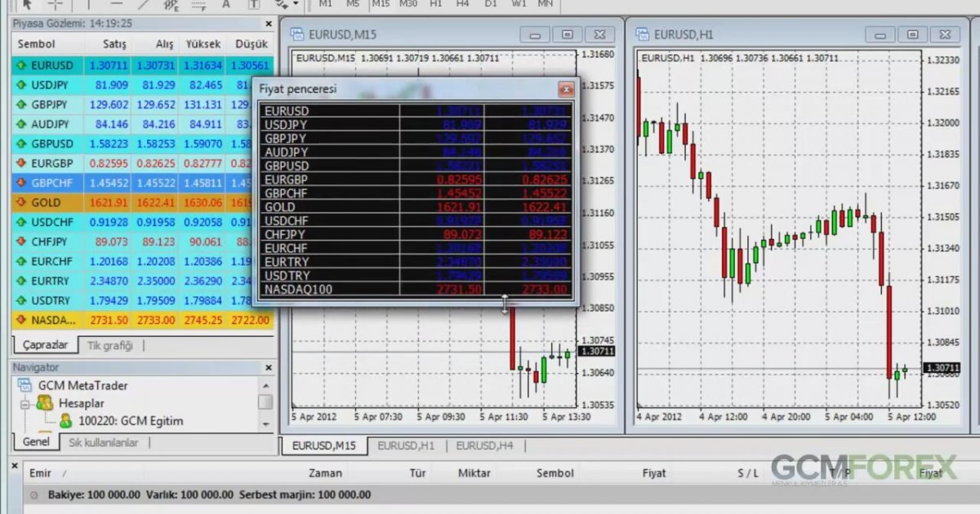Image resolution: width=980 pixels, height=514 pixels.
Task: Close the Fiyat penceresi popup
Action: click(x=566, y=89)
